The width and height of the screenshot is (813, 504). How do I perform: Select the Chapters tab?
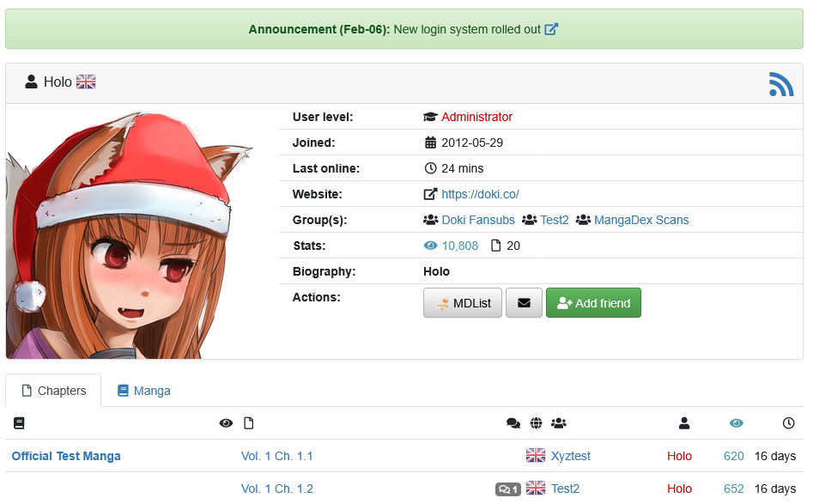pos(53,391)
